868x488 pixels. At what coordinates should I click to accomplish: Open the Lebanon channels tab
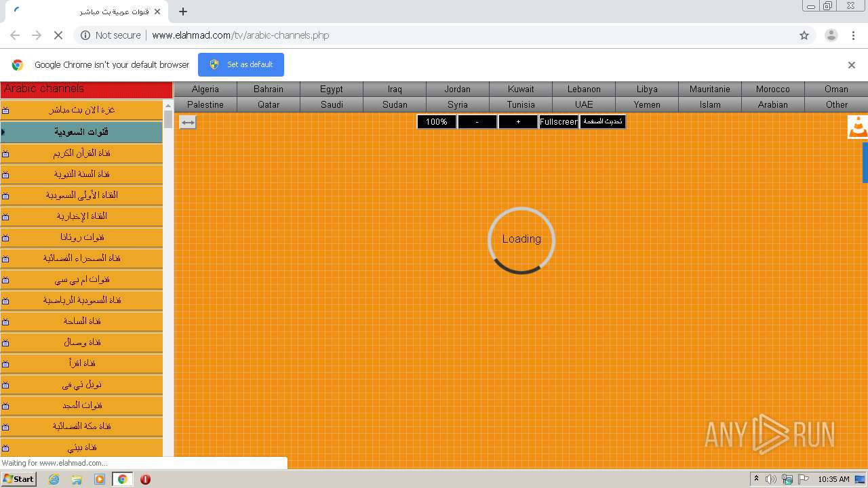584,89
